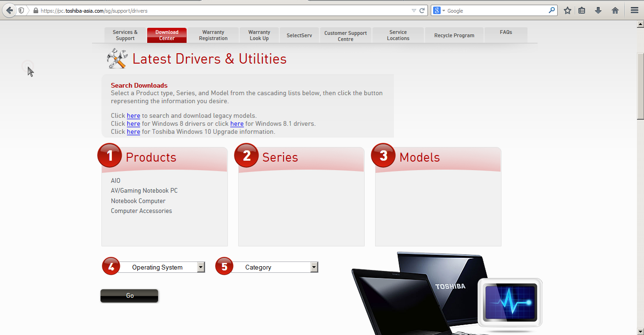The width and height of the screenshot is (644, 335).
Task: Show bookmarks list icon
Action: click(582, 10)
